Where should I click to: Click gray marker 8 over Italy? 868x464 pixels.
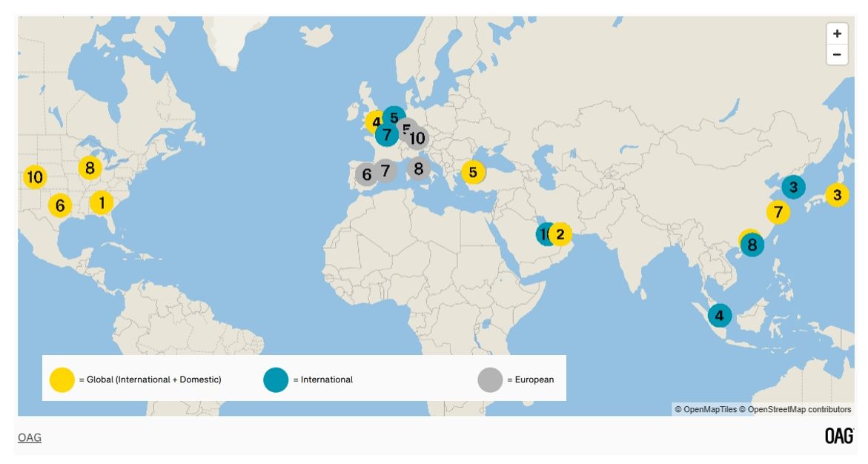point(418,169)
